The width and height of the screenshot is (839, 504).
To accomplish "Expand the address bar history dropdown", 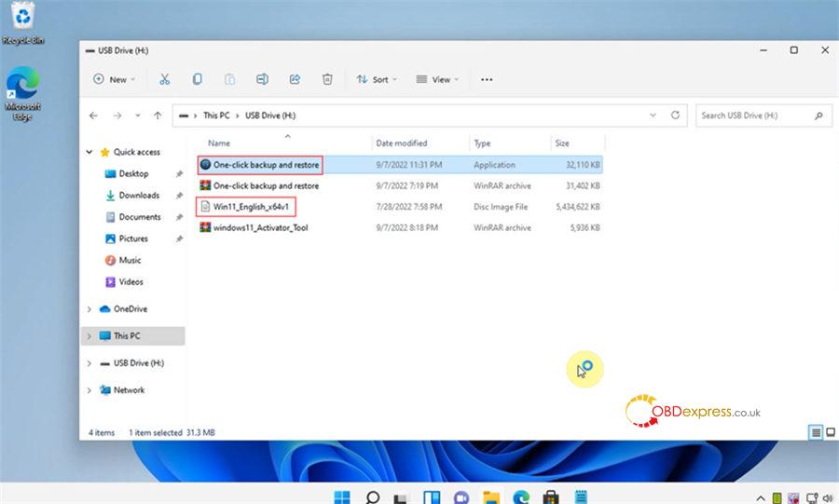I will (x=653, y=116).
